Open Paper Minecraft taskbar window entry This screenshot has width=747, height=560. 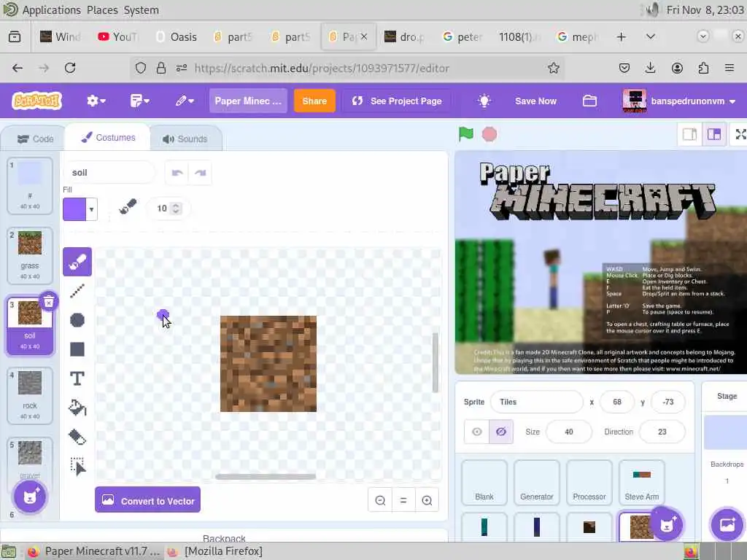[94, 551]
